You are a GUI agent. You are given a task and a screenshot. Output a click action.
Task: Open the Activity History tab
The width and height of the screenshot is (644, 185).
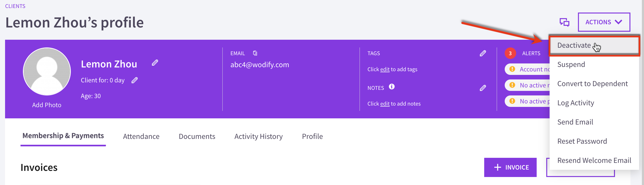(x=258, y=136)
